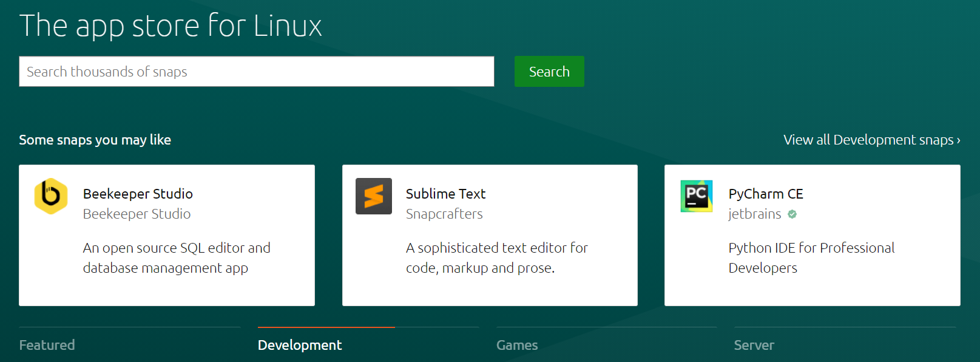Click the Beekeeper Studio hexagon icon
Screen dimensions: 980x362
(x=51, y=196)
